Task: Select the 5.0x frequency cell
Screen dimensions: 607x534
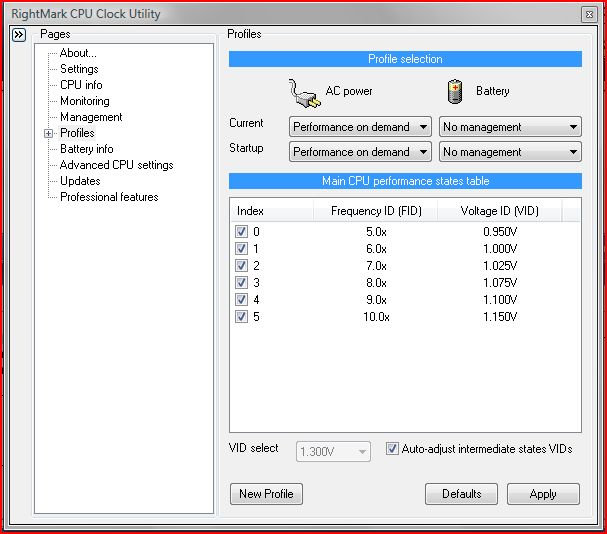Action: (376, 232)
